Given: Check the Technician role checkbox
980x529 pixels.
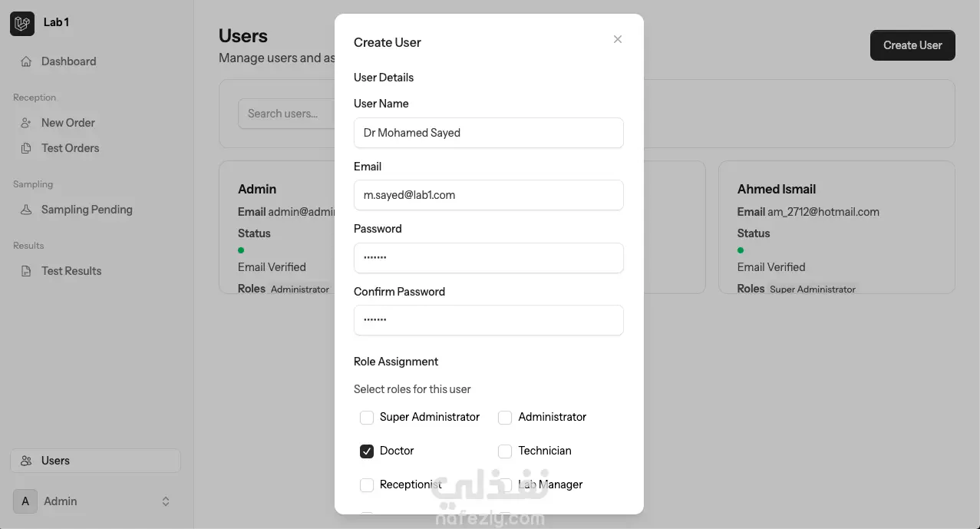Looking at the screenshot, I should pos(505,451).
